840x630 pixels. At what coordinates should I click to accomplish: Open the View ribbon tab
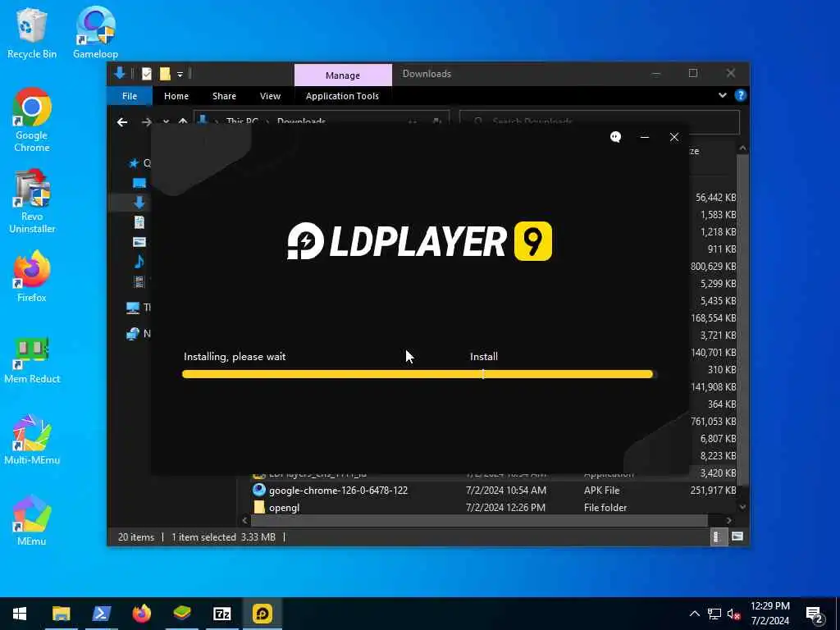pyautogui.click(x=270, y=96)
